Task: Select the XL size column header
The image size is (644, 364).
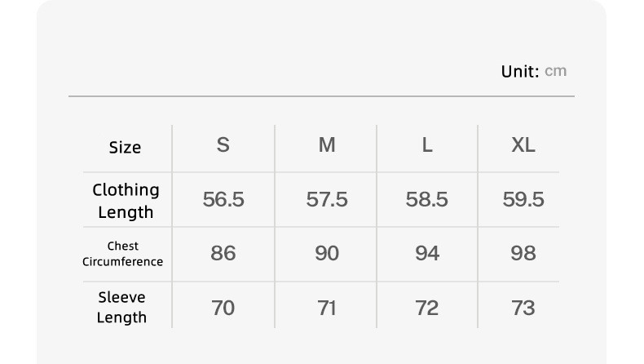Action: coord(523,145)
